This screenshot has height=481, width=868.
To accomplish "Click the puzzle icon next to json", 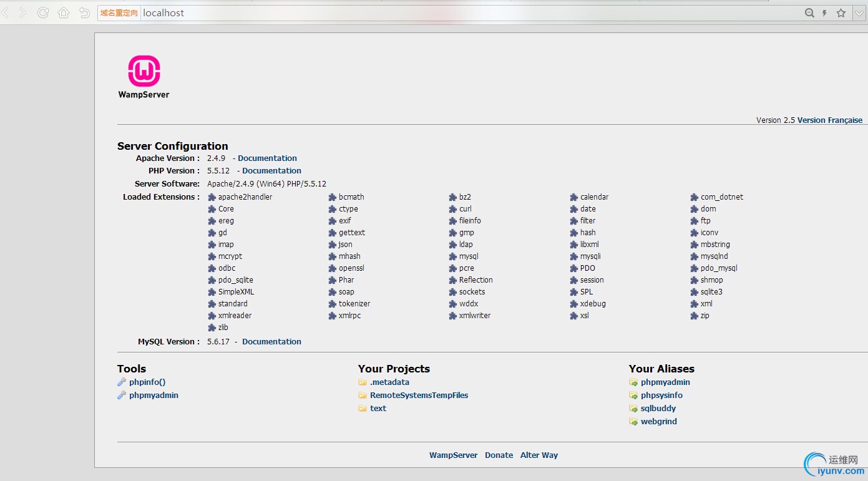I will click(333, 245).
